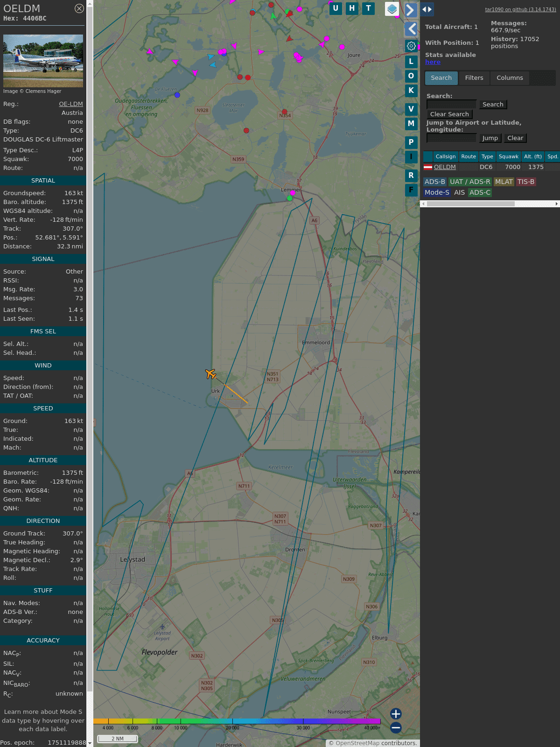Click the SPATIAL section header
This screenshot has width=560, height=747.
coord(43,181)
